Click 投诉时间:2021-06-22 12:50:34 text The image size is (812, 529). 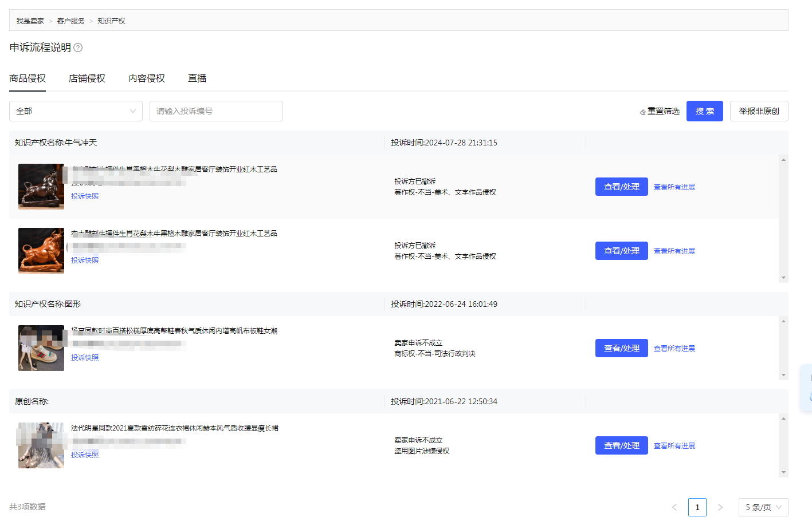click(444, 401)
